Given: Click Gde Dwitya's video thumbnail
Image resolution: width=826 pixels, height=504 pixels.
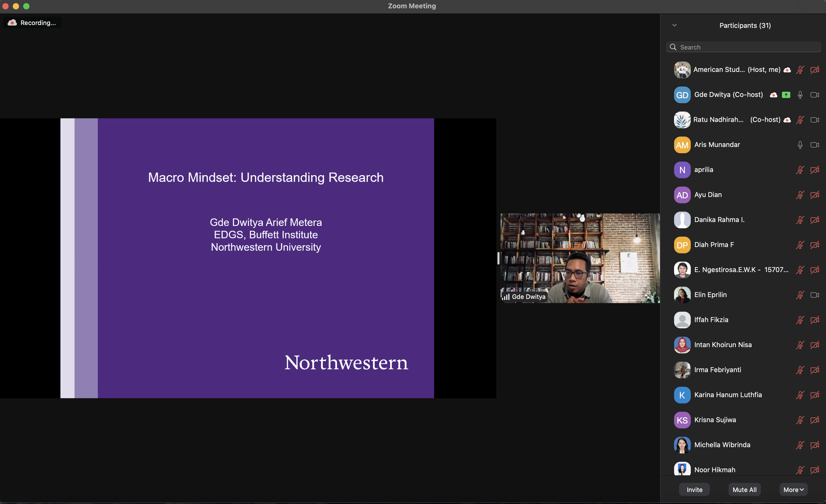Looking at the screenshot, I should [x=580, y=259].
